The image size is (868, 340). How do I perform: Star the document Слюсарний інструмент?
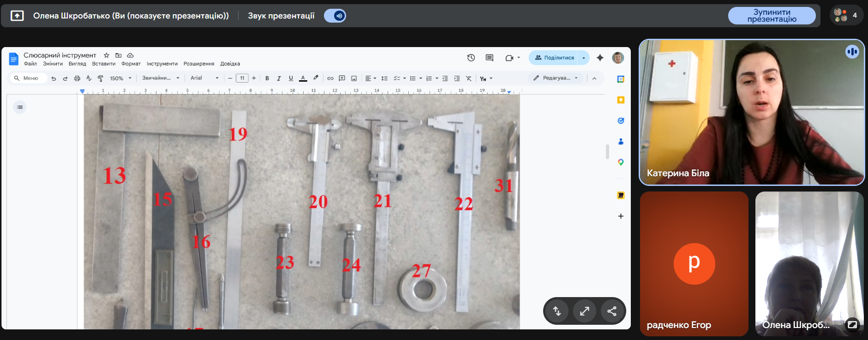coord(107,55)
